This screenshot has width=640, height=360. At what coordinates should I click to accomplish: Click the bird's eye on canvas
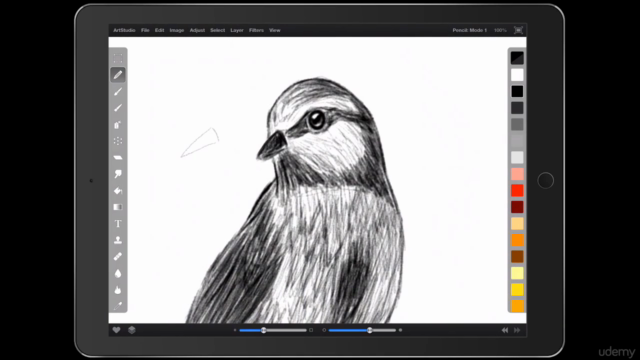coord(316,120)
